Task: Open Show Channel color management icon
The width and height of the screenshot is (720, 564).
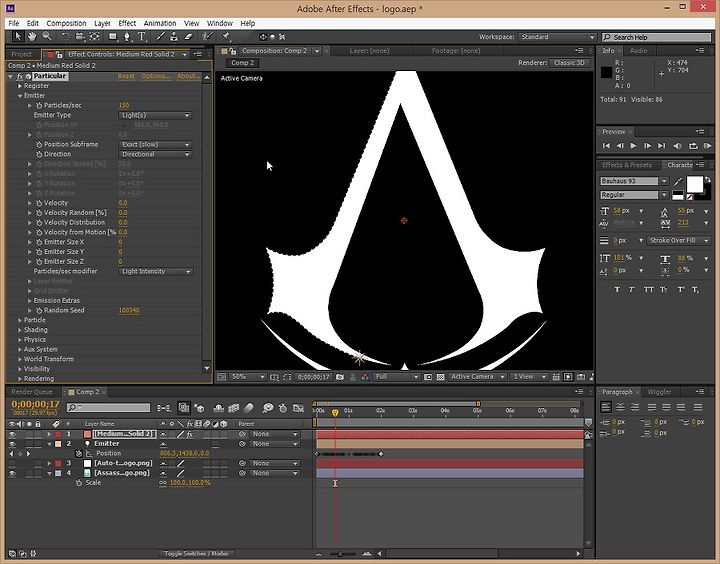Action: [365, 377]
